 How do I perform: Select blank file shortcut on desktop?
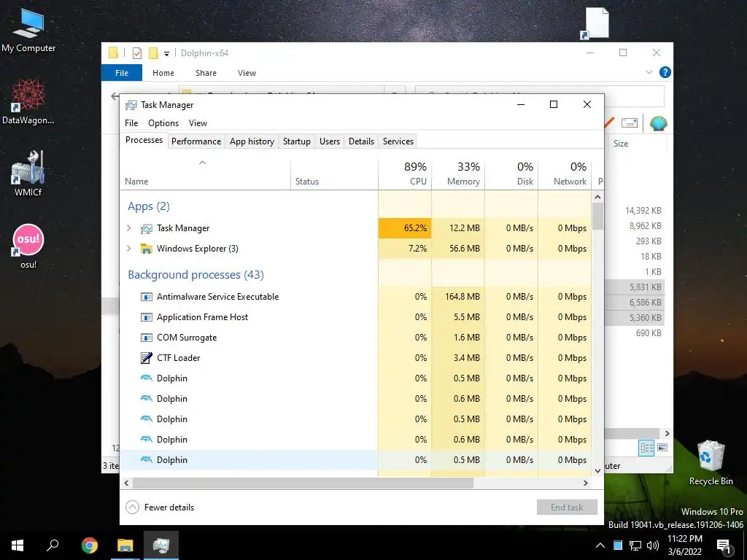pyautogui.click(x=595, y=23)
